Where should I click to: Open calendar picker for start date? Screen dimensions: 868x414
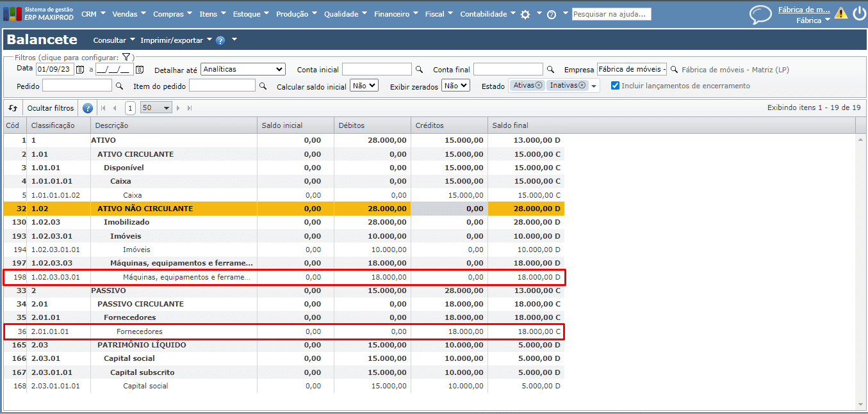pyautogui.click(x=80, y=69)
